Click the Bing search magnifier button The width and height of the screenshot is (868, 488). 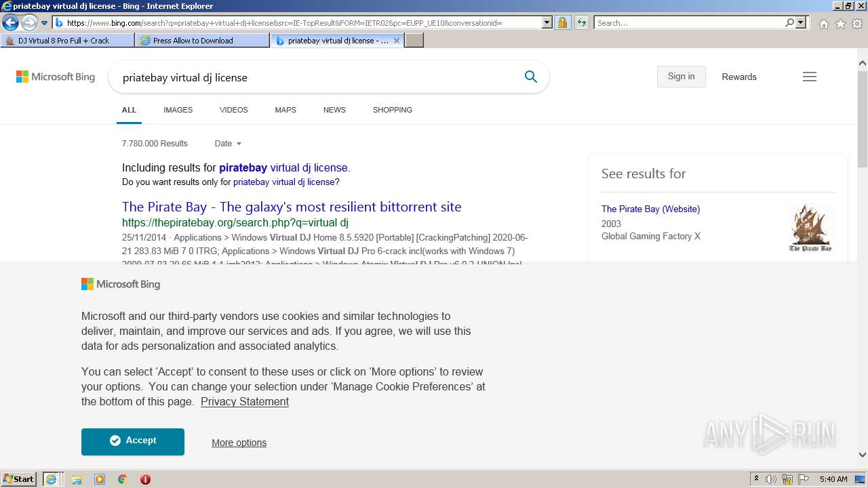coord(531,77)
